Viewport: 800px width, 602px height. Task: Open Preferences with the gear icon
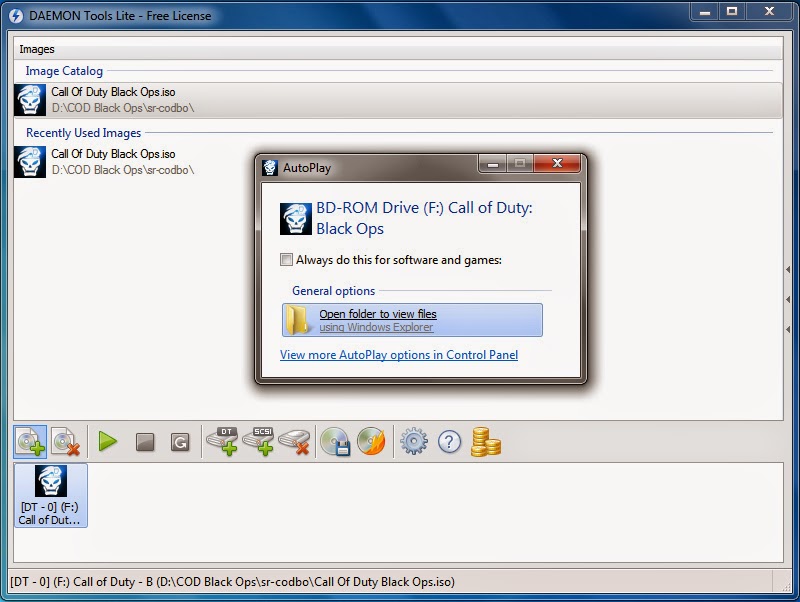(414, 441)
